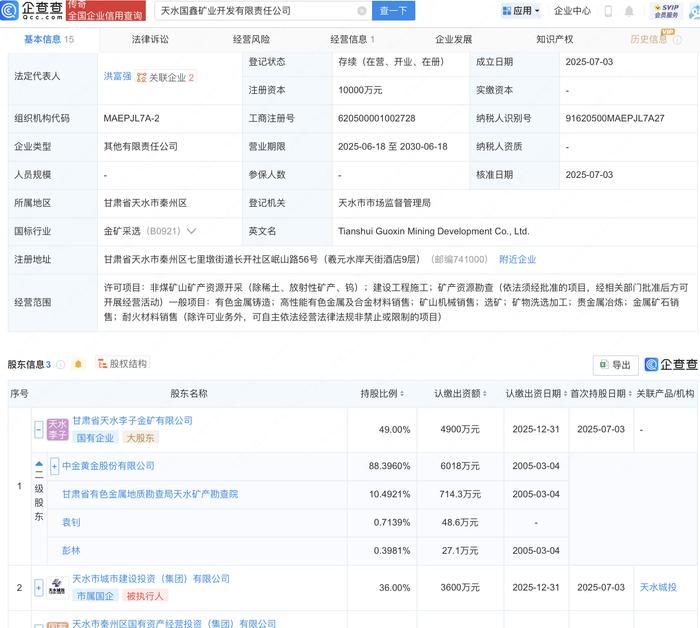Open 天水市城市建设投资（集团）有限公司 link
Screen dimensions: 700x628
tap(151, 579)
